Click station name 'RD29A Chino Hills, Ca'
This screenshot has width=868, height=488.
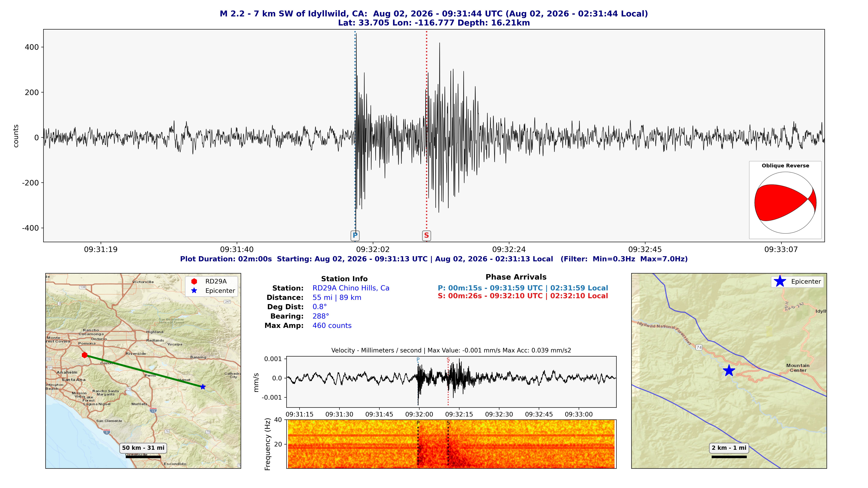coord(351,288)
